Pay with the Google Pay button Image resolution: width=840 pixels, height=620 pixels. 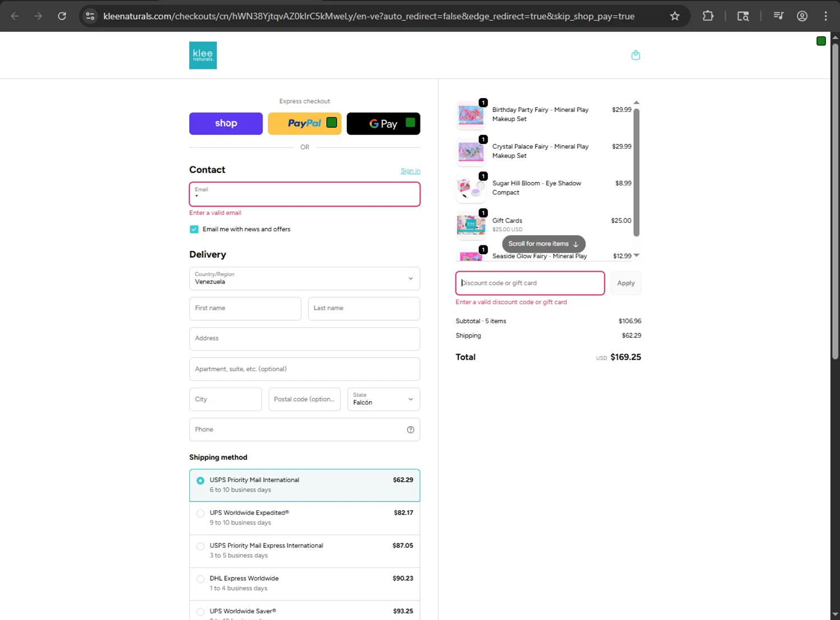tap(384, 124)
